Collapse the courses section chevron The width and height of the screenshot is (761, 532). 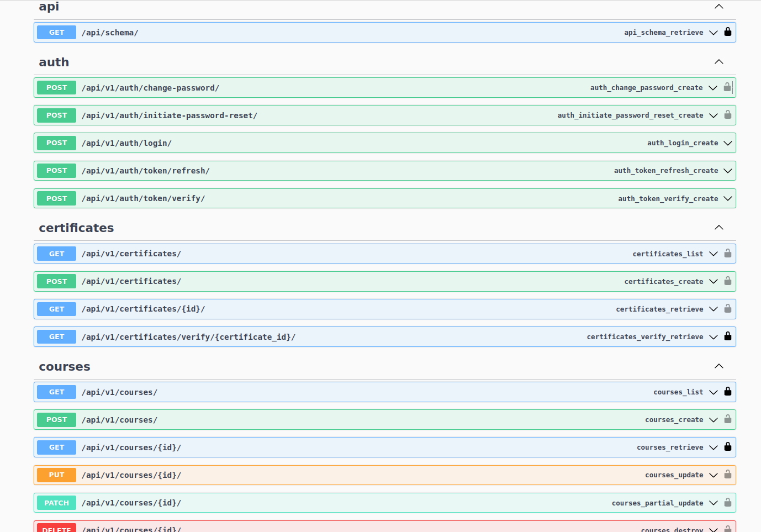(x=718, y=366)
